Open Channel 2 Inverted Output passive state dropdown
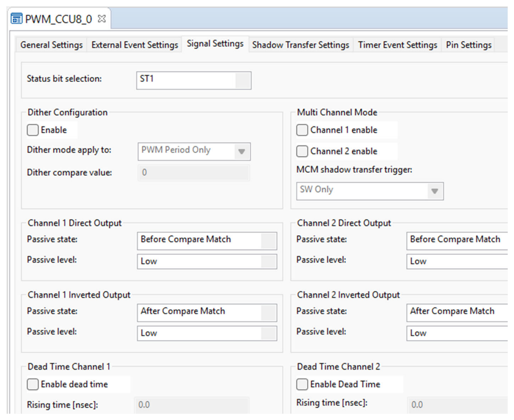 pos(457,313)
